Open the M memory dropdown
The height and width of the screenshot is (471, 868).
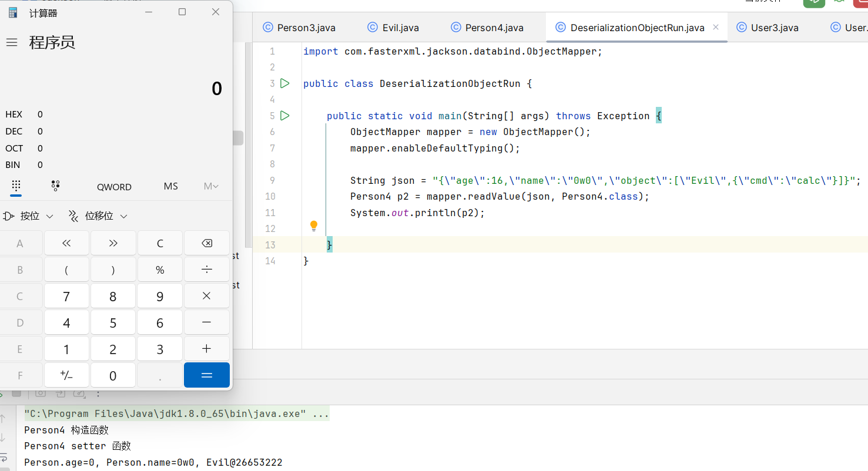[211, 186]
